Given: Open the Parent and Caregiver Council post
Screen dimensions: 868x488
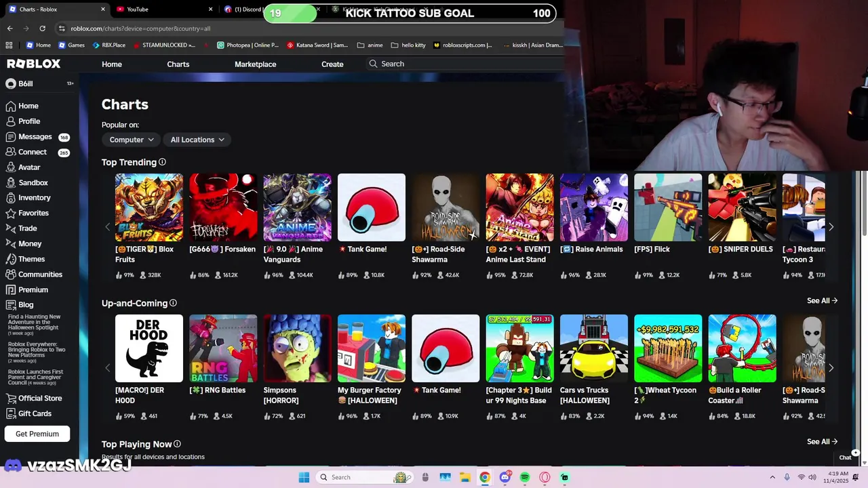Looking at the screenshot, I should [35, 378].
